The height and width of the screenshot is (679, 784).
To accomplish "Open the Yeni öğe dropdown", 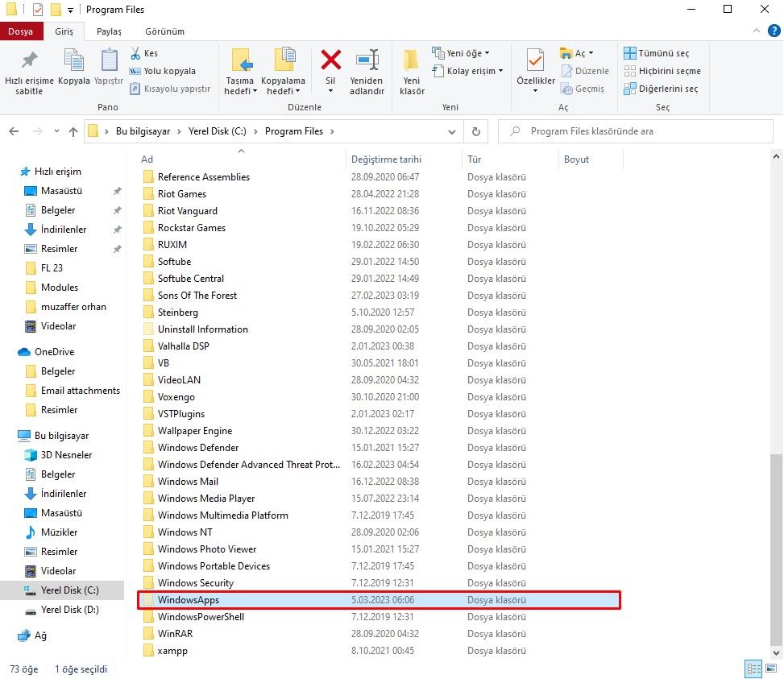I will click(461, 53).
